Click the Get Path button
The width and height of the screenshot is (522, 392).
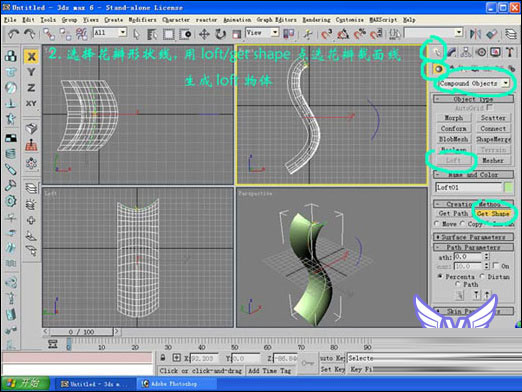pos(453,213)
